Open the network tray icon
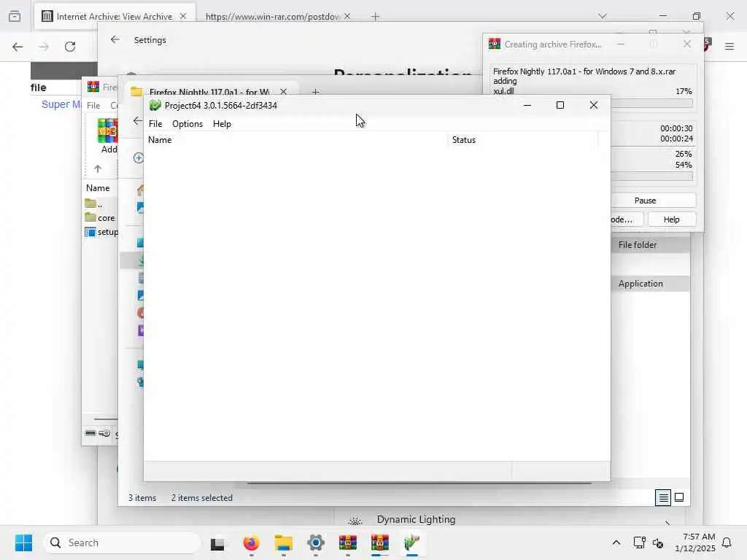This screenshot has height=560, width=747. (639, 542)
